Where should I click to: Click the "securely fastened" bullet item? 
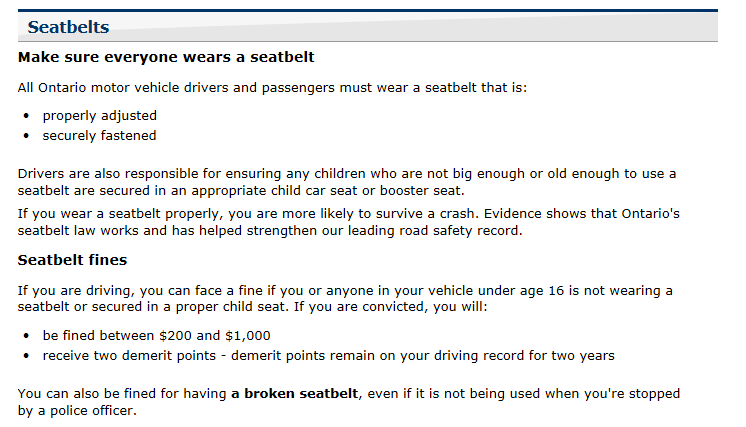pos(99,136)
